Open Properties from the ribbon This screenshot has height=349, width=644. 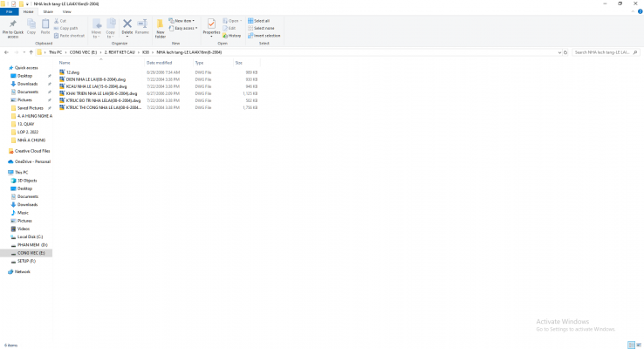point(211,27)
